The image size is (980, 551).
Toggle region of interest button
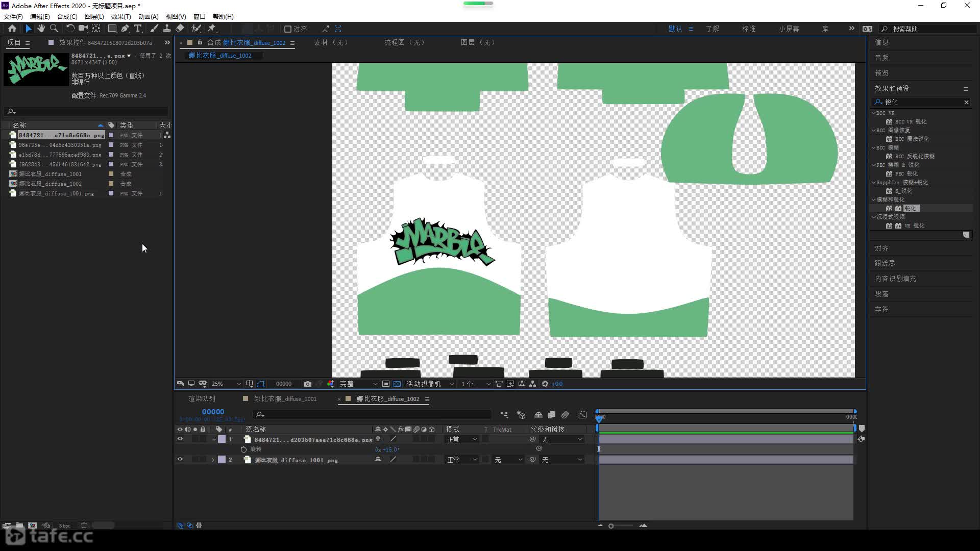click(386, 384)
